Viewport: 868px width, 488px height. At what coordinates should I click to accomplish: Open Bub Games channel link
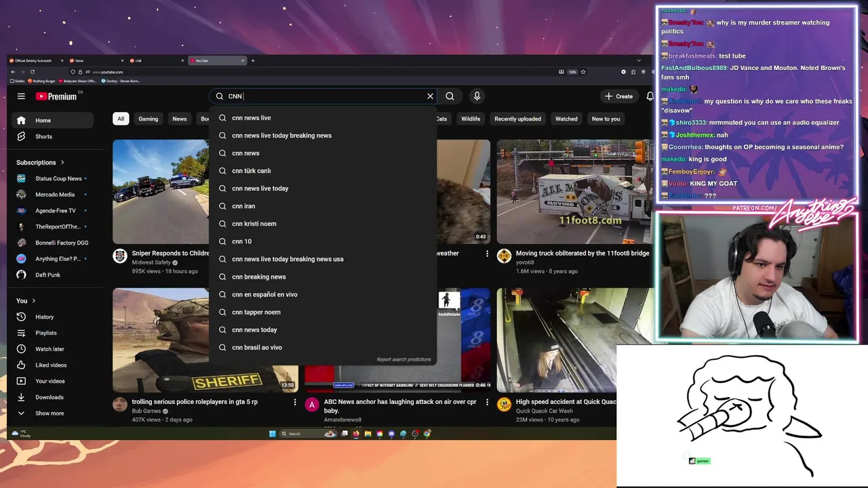(x=146, y=411)
